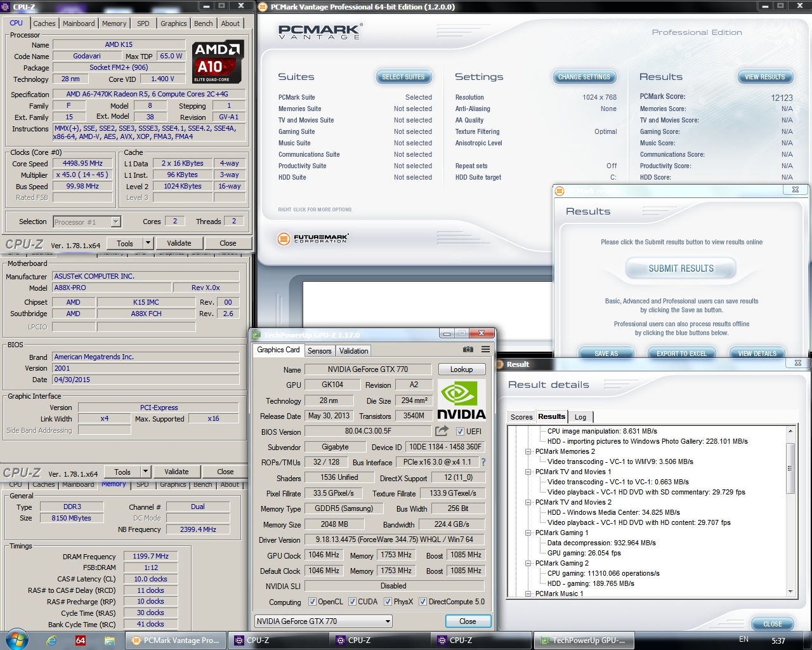Toggle the CUDA computing checkbox

352,602
